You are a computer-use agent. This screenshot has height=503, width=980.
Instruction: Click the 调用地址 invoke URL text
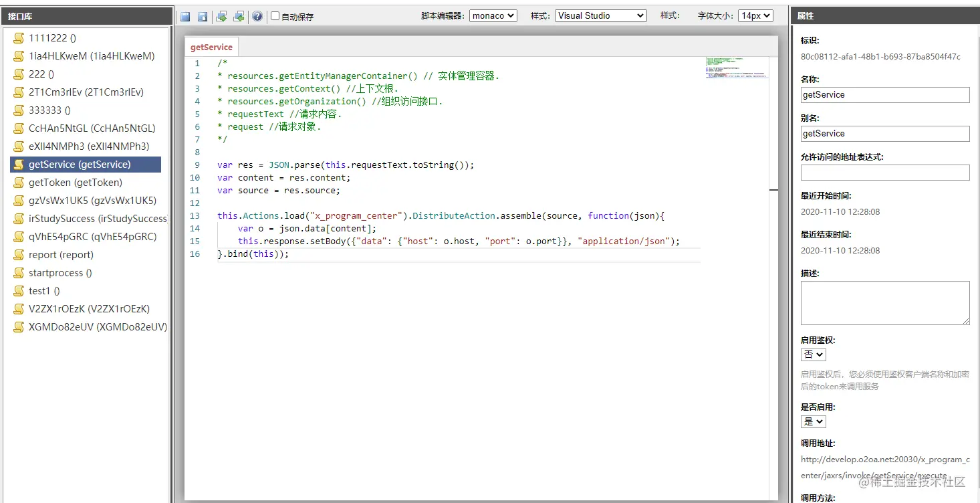pyautogui.click(x=885, y=468)
